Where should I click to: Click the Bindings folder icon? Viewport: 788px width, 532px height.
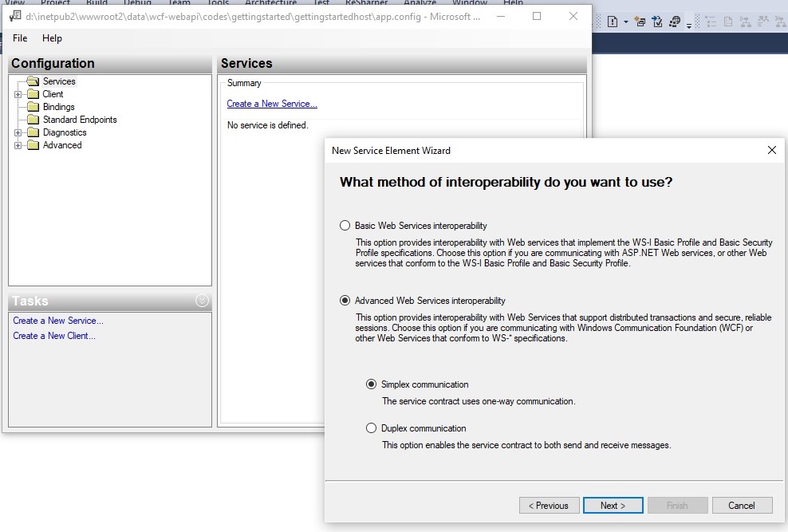33,107
